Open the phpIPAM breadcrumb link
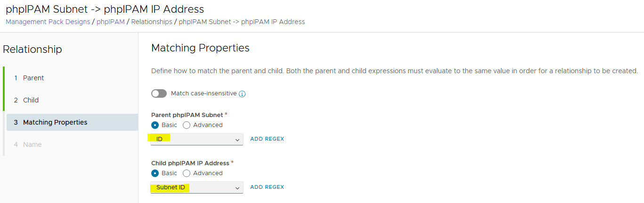The height and width of the screenshot is (203, 644). pyautogui.click(x=110, y=22)
